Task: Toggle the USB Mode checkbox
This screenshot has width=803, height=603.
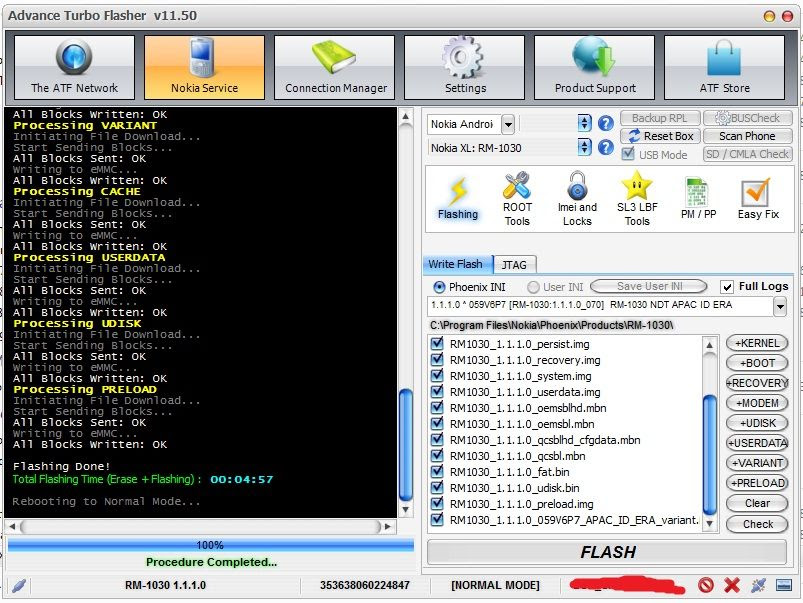Action: point(628,154)
